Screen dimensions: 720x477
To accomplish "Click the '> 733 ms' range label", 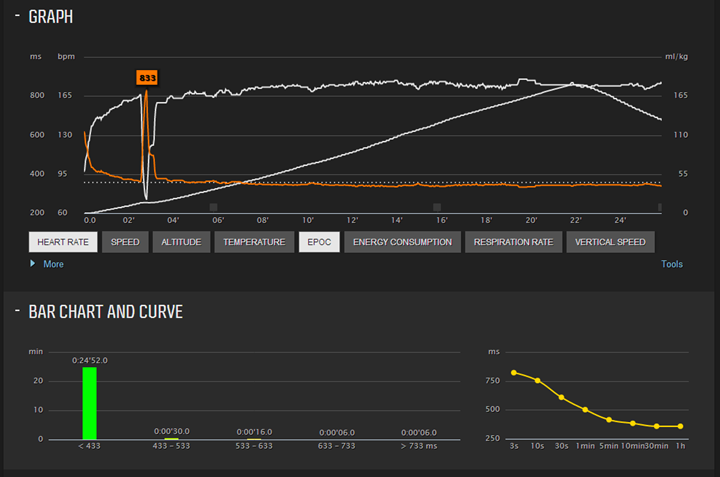I will (419, 446).
